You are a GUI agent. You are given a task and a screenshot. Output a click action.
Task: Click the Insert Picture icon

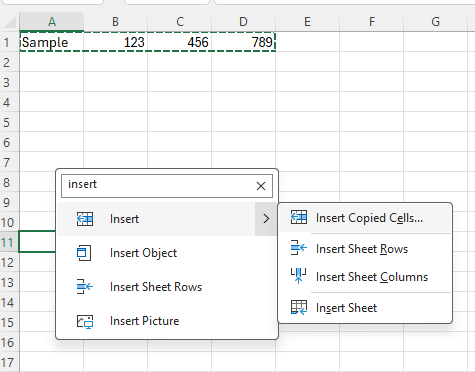[85, 321]
